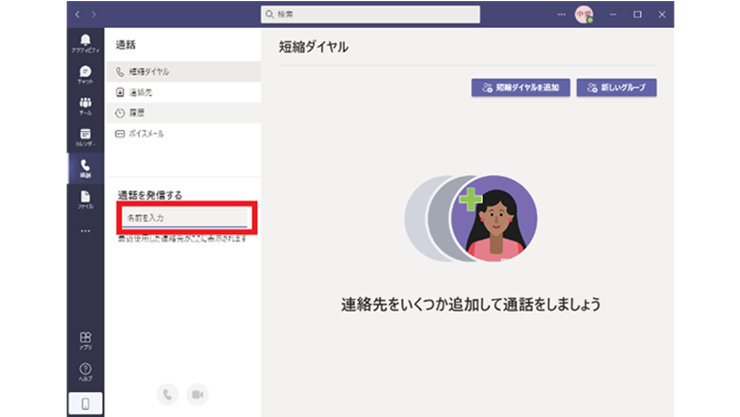Open the 履歴 call history section
The width and height of the screenshot is (740, 417).
pyautogui.click(x=138, y=113)
